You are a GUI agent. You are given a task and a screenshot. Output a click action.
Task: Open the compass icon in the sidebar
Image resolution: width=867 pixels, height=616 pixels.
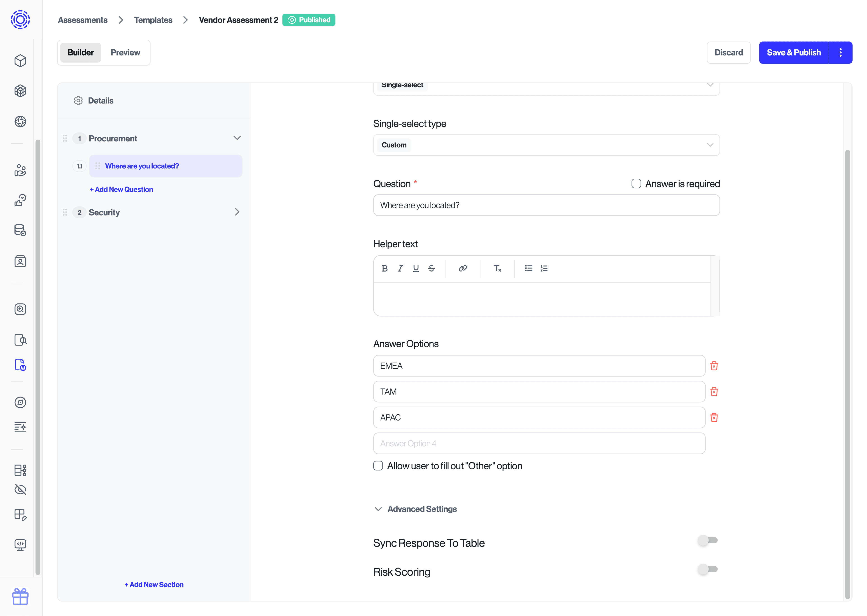point(20,403)
